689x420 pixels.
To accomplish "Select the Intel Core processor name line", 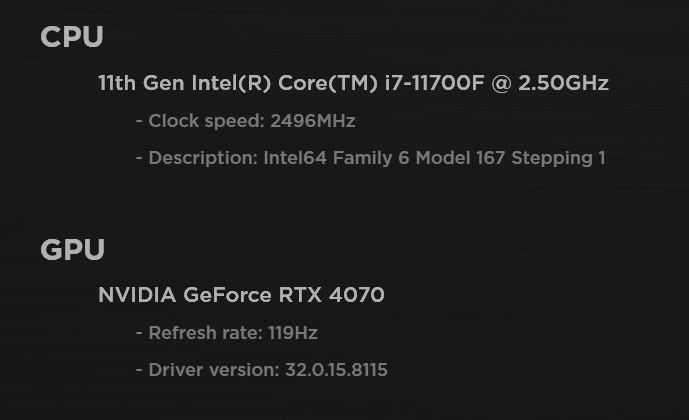I will coord(353,84).
